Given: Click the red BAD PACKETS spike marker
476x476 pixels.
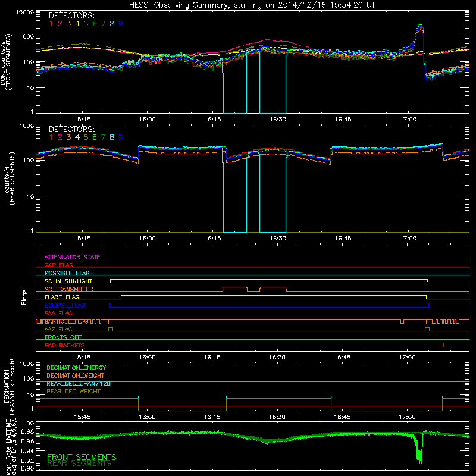Looking at the screenshot, I should pos(443,345).
